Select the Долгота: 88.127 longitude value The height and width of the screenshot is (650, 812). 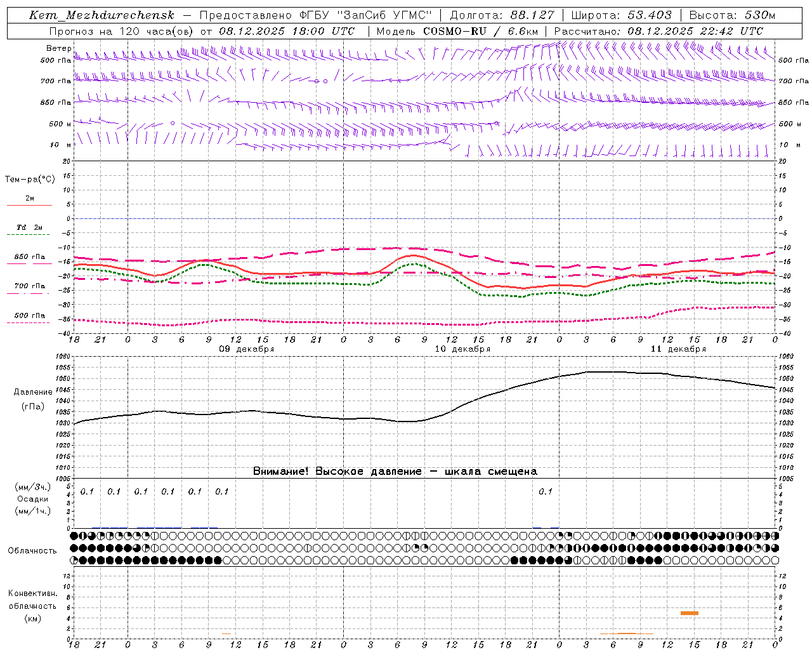pyautogui.click(x=502, y=15)
